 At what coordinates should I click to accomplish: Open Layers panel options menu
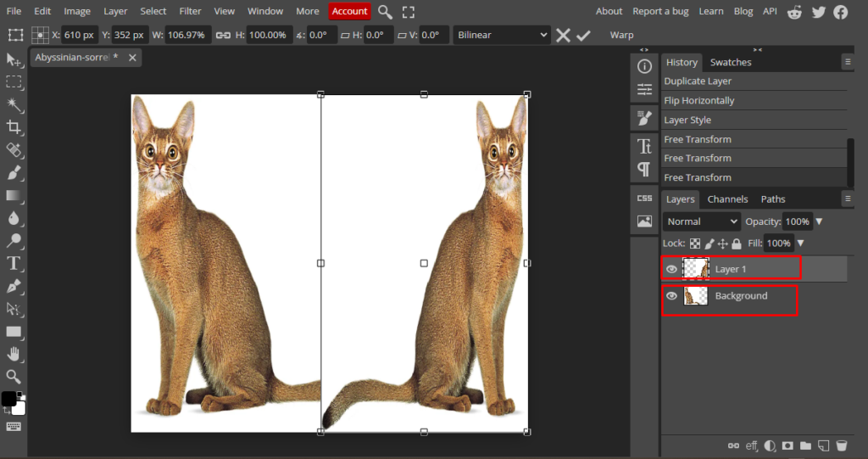pos(848,199)
